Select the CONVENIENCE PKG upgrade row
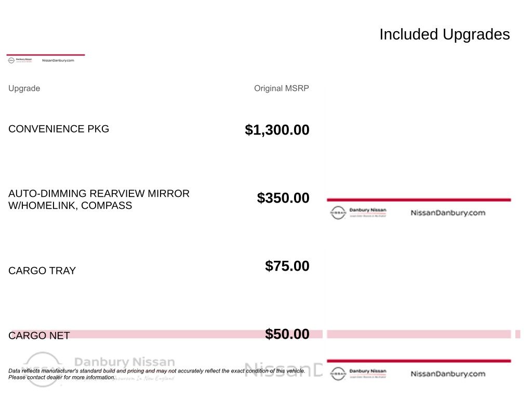The image size is (532, 399). pyautogui.click(x=59, y=129)
